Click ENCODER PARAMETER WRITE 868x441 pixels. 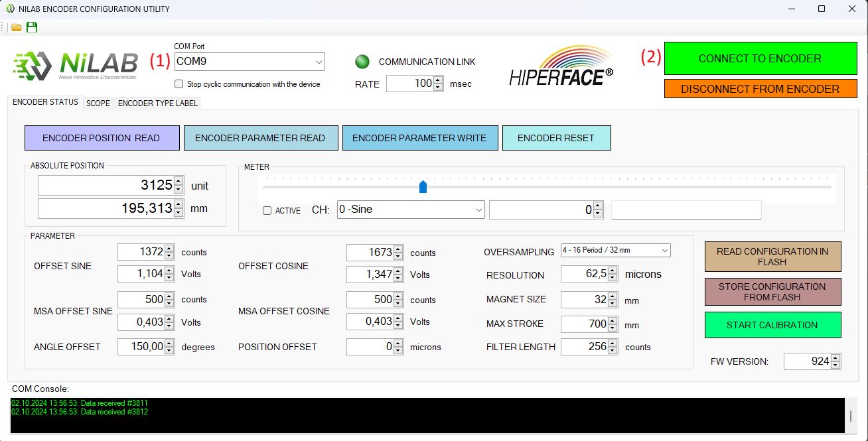coord(420,137)
